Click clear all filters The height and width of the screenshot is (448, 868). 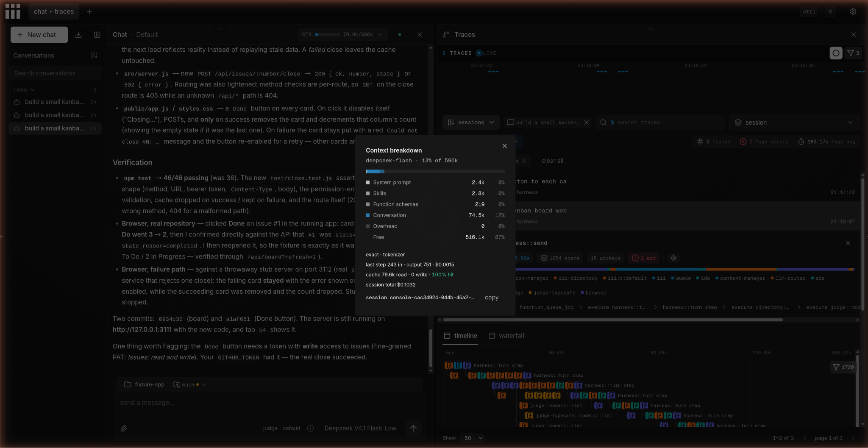tap(552, 161)
